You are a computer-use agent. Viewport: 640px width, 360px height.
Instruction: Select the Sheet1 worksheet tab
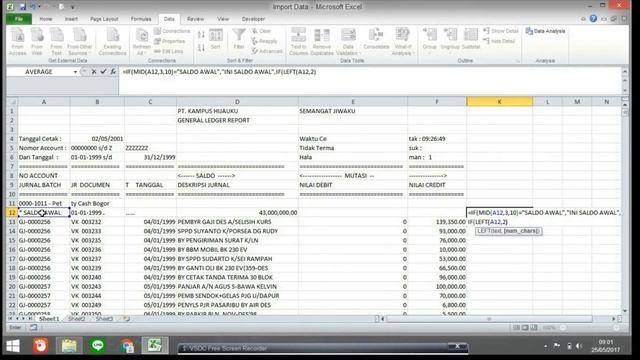49,319
